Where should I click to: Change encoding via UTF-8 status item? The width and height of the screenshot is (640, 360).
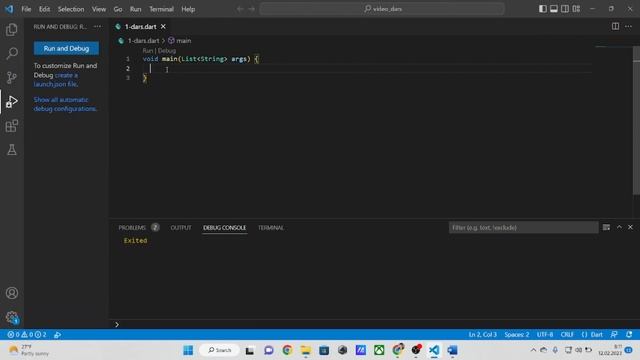545,334
